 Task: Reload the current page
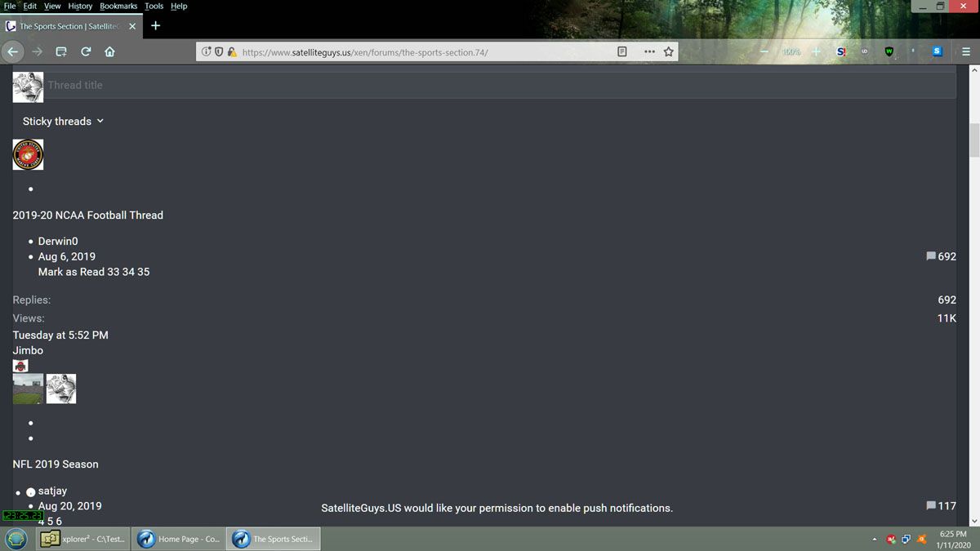coord(86,51)
